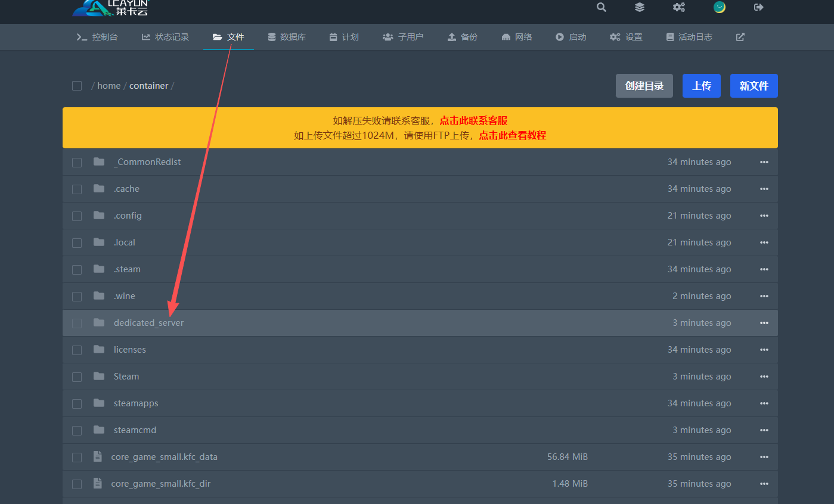Click the 创建目录 button
834x504 pixels.
[x=644, y=86]
